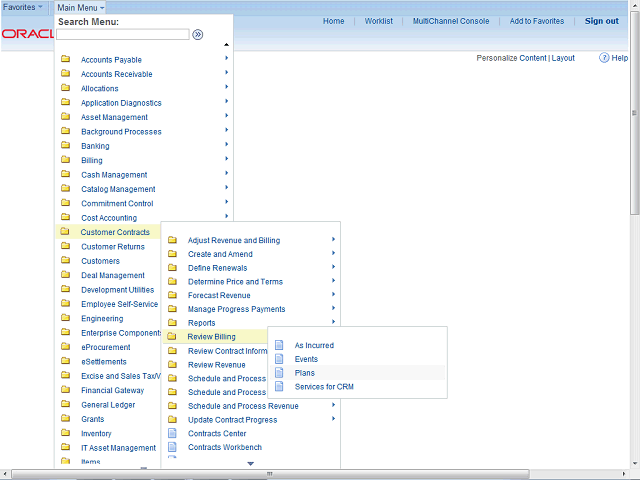Click the Forecast Revenue folder icon
This screenshot has width=640, height=480.
tap(172, 295)
